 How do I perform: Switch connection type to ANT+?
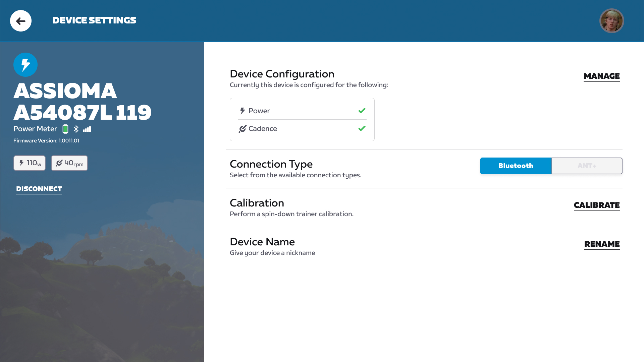coord(587,166)
